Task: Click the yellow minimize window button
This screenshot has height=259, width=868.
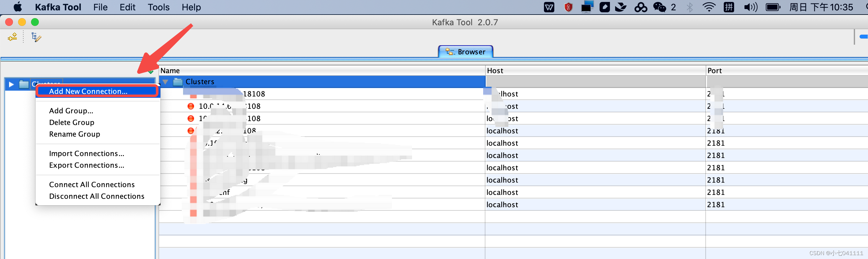Action: (22, 22)
